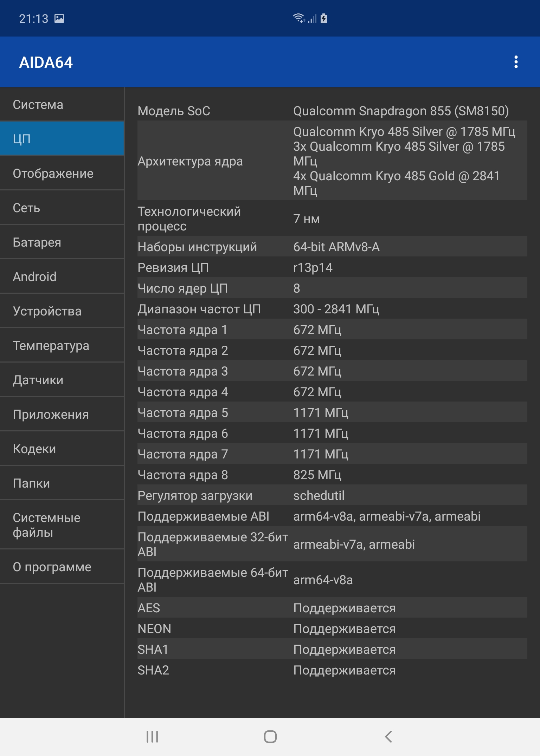Select the r13p14 revision value
The height and width of the screenshot is (756, 540).
pos(313,268)
